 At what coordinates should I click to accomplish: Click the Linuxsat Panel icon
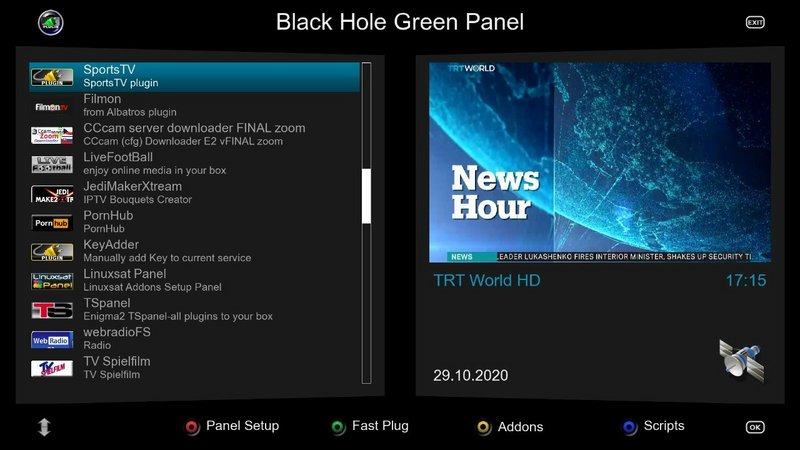tap(52, 281)
